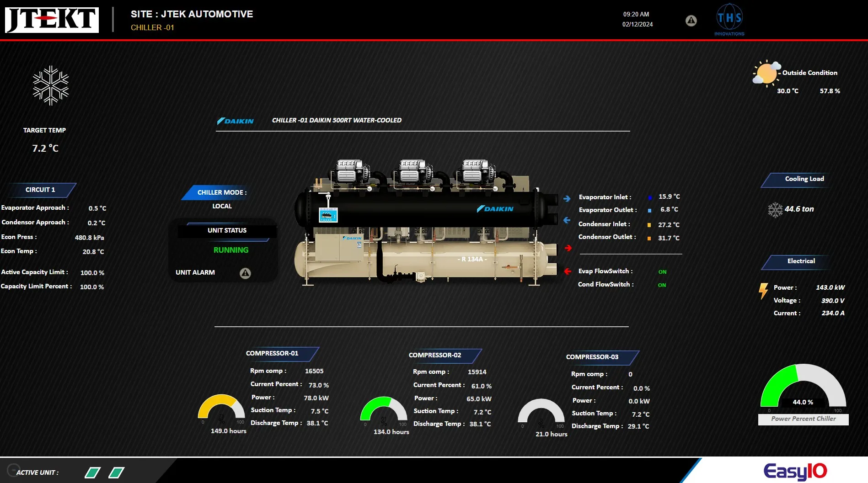Click the 390.0 V voltage value
This screenshot has width=868, height=483.
coord(833,301)
